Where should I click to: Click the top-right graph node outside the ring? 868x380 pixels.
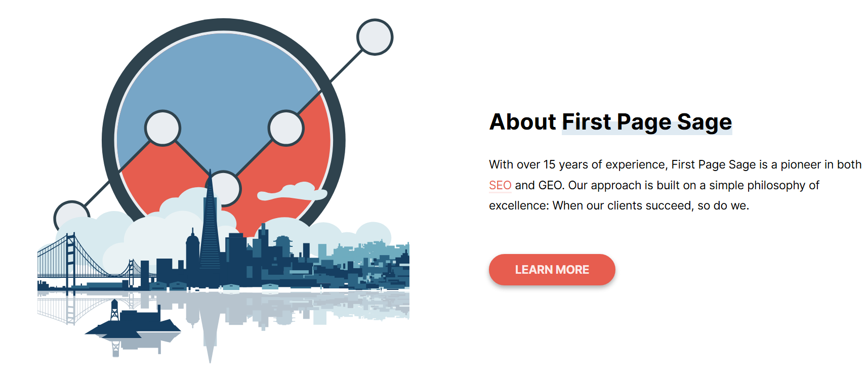(x=375, y=37)
